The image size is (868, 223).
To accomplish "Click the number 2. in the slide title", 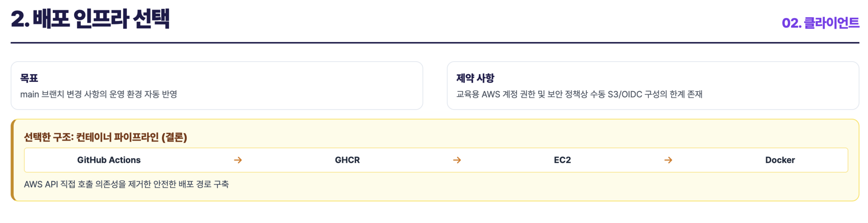I will click(x=20, y=19).
